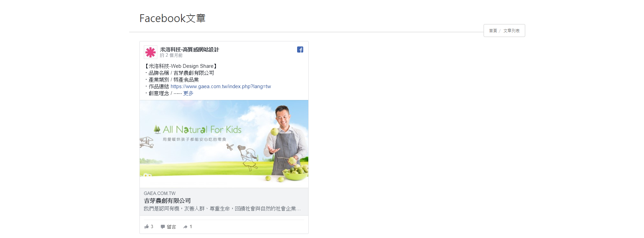644x238 pixels.
Task: Click the Facebook logo icon on the post
Action: pyautogui.click(x=300, y=49)
